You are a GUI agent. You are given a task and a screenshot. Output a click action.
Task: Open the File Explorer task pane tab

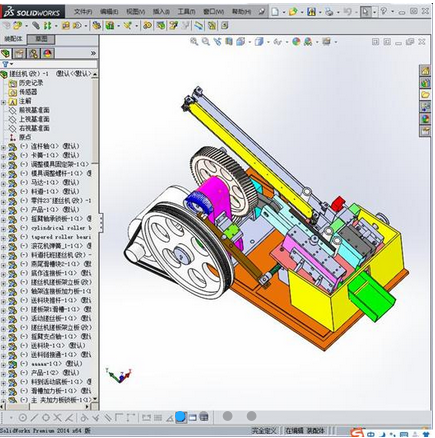point(425,95)
